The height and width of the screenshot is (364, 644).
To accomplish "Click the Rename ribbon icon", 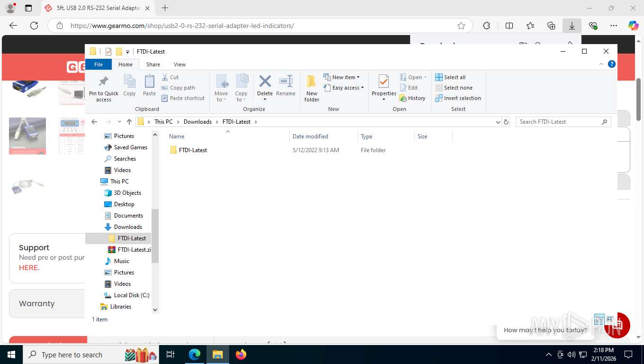I will point(286,86).
